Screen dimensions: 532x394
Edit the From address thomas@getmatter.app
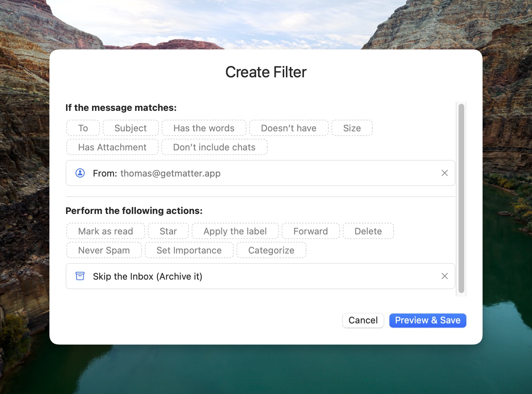coord(171,173)
